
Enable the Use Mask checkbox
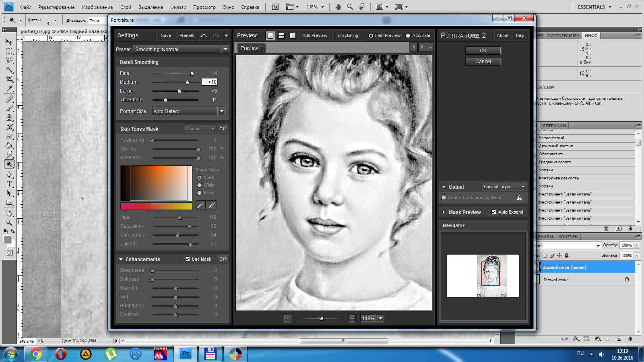pyautogui.click(x=188, y=259)
